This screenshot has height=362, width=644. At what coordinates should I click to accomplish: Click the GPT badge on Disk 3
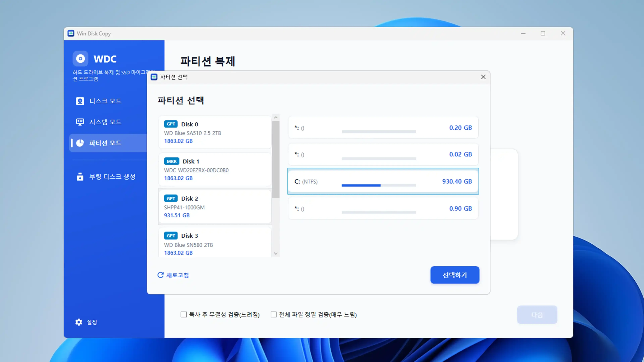tap(171, 236)
